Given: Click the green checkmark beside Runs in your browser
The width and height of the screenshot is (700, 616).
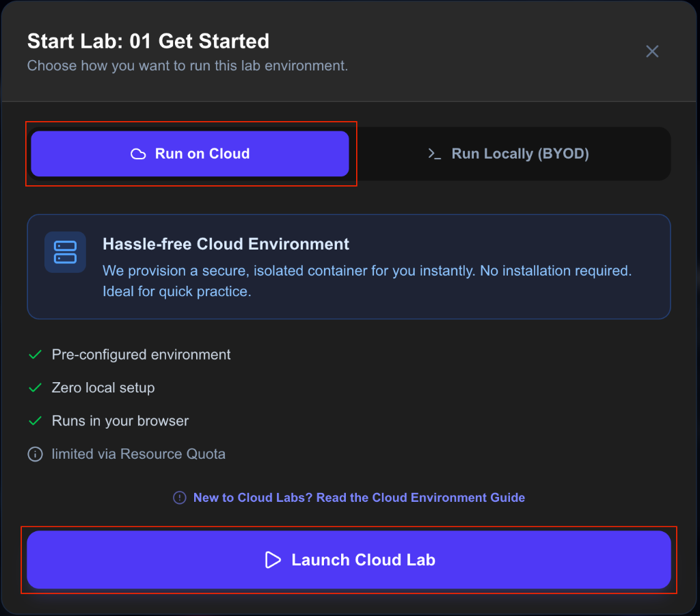Looking at the screenshot, I should (x=35, y=420).
